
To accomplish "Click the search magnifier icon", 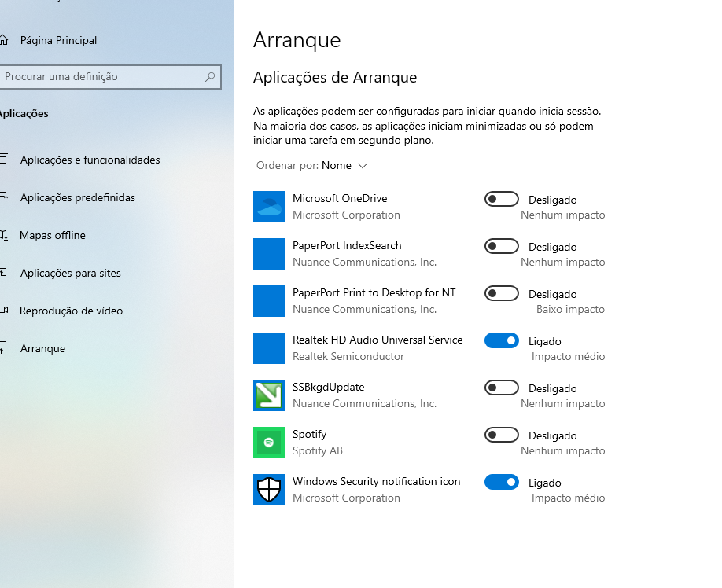I will tap(210, 77).
